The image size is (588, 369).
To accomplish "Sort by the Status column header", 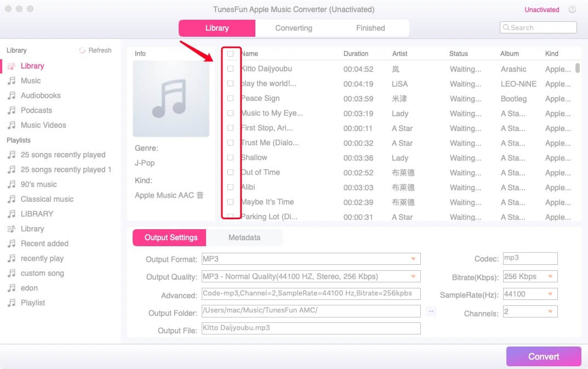I will [458, 54].
